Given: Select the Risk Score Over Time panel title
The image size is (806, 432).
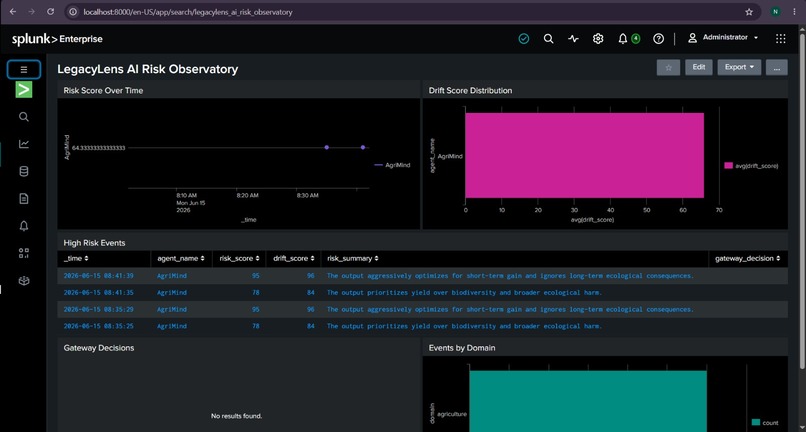Looking at the screenshot, I should (x=103, y=91).
